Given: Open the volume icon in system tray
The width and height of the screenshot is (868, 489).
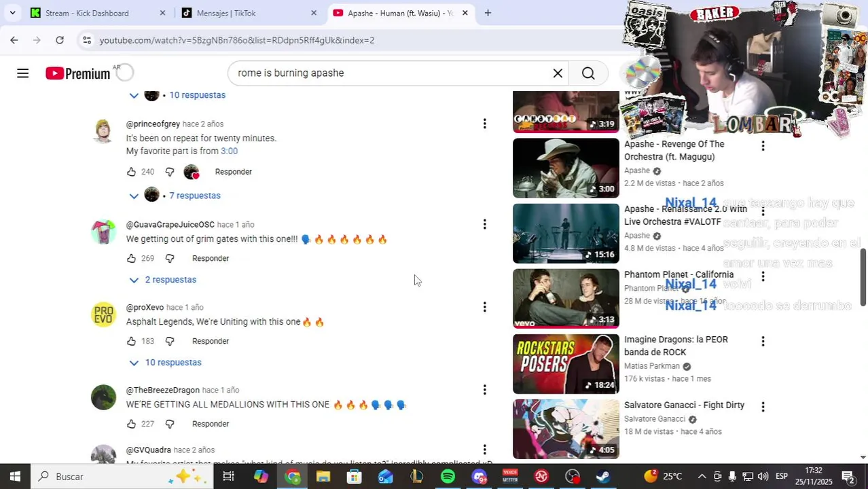Looking at the screenshot, I should tap(763, 477).
